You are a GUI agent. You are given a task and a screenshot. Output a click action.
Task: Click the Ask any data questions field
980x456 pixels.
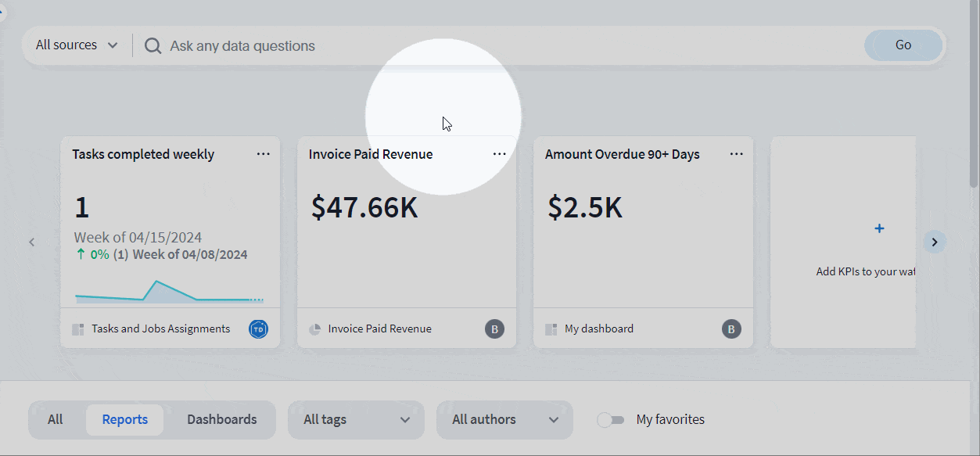click(508, 46)
